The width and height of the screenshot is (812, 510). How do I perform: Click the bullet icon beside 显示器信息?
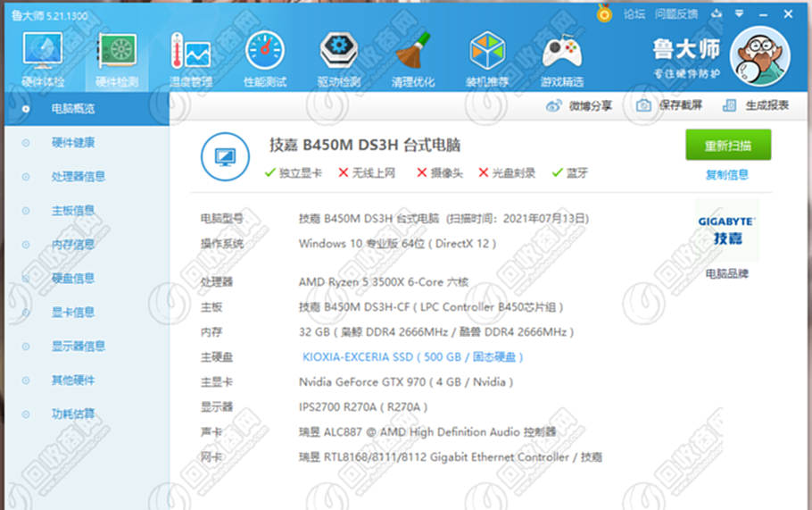(26, 347)
